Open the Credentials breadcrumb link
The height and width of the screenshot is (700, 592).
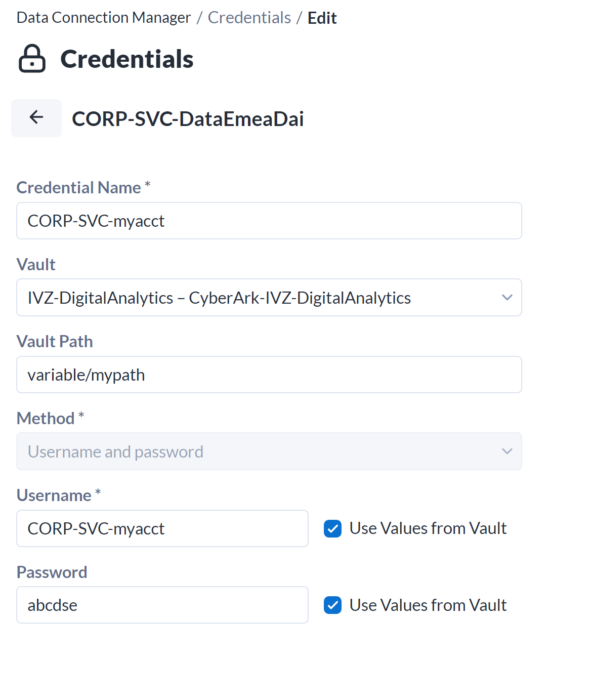[249, 17]
